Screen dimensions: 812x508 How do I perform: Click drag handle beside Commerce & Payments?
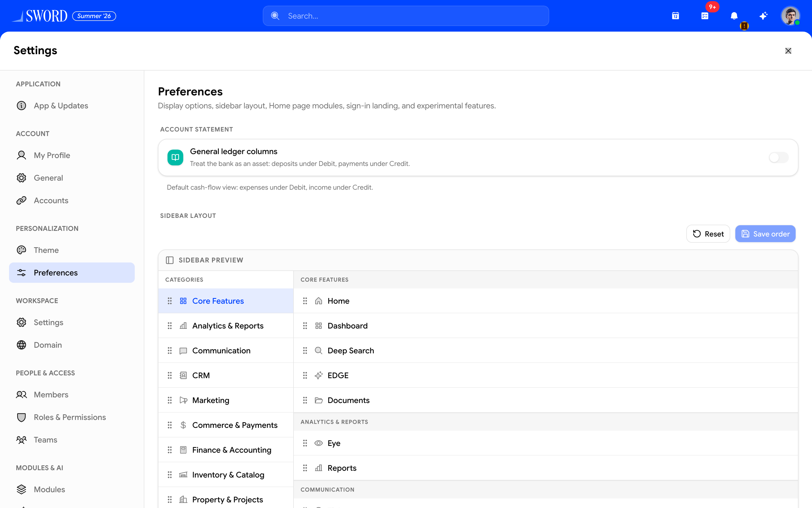[x=170, y=425]
